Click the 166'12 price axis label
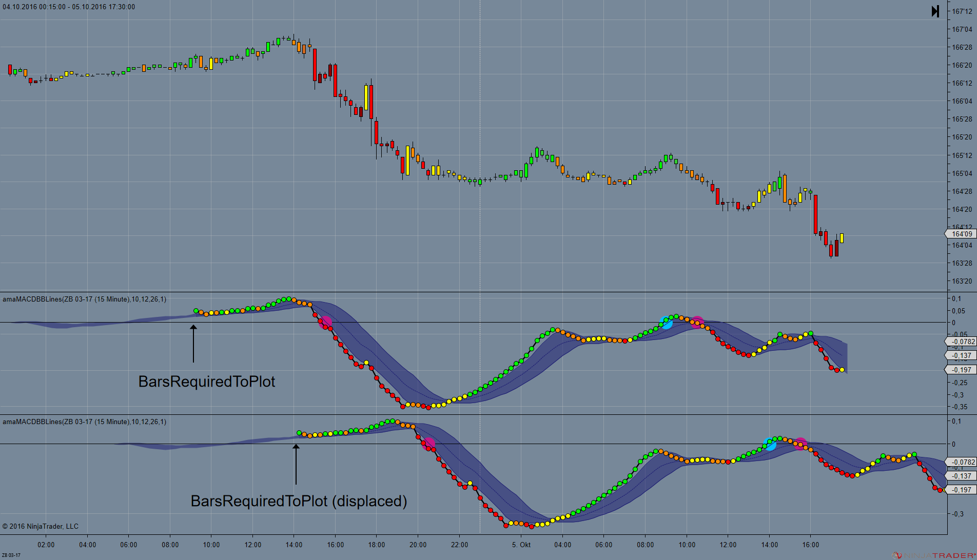The width and height of the screenshot is (977, 560). click(x=962, y=83)
